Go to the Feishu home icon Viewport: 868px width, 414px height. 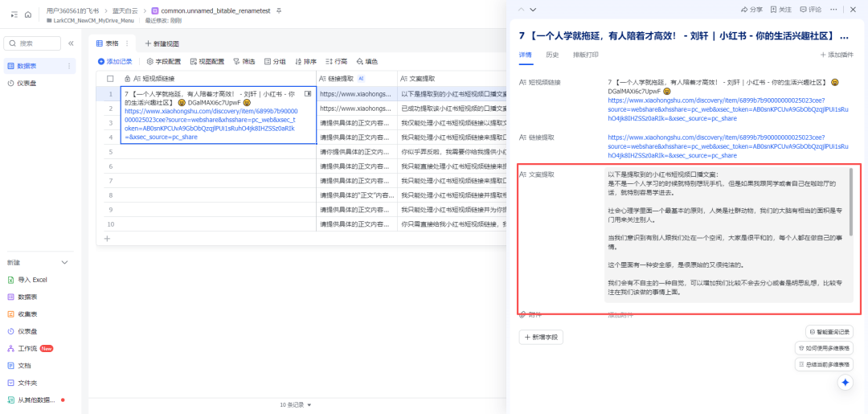27,15
